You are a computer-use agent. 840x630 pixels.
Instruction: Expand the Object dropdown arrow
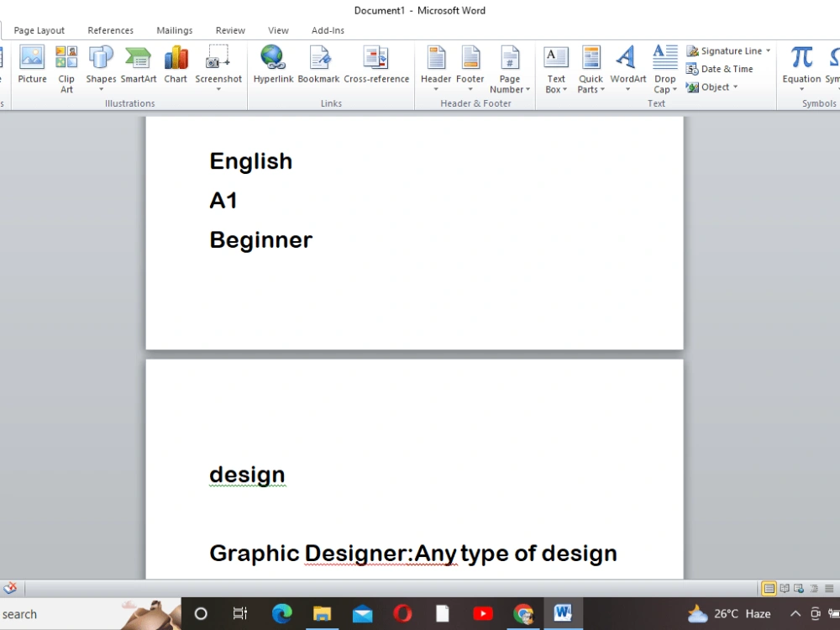[735, 87]
